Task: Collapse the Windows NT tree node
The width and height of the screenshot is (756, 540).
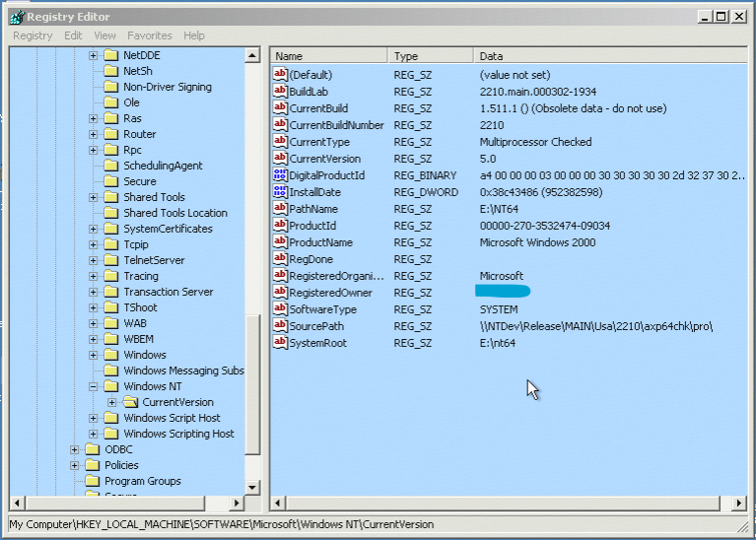Action: click(94, 386)
